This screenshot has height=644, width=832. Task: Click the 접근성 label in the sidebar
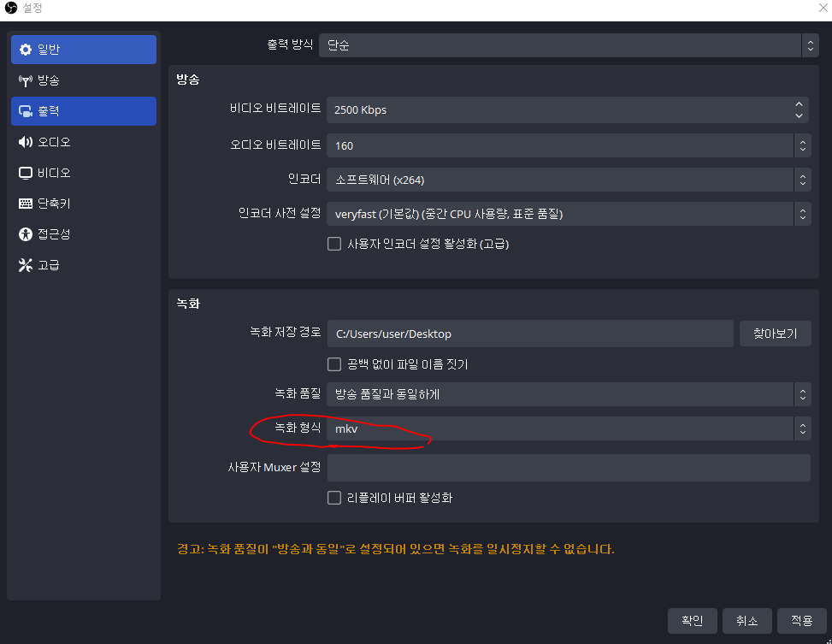pyautogui.click(x=54, y=234)
